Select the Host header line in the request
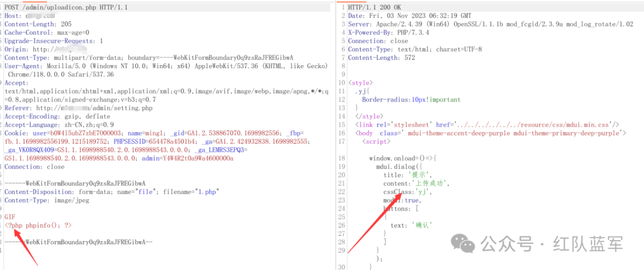This screenshot has width=644, height=270. [29, 16]
